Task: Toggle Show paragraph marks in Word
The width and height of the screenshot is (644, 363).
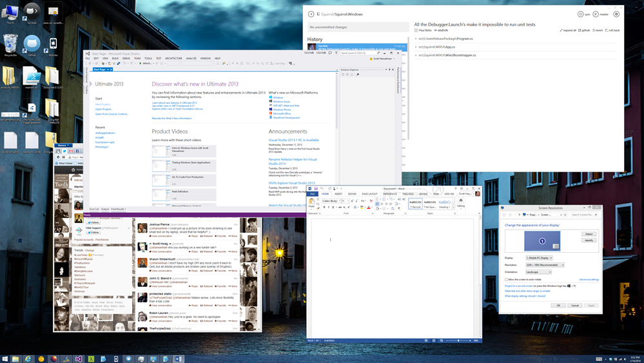Action: point(399,208)
